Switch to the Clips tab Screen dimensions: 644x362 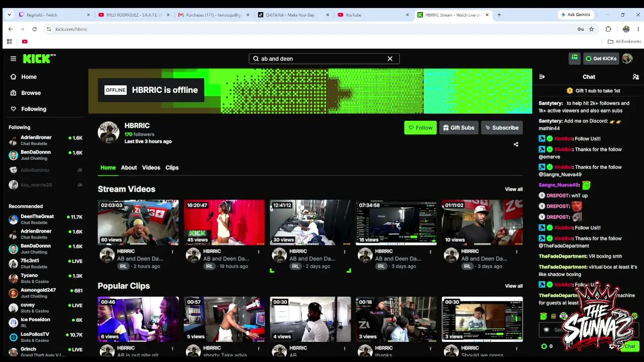[x=172, y=167]
